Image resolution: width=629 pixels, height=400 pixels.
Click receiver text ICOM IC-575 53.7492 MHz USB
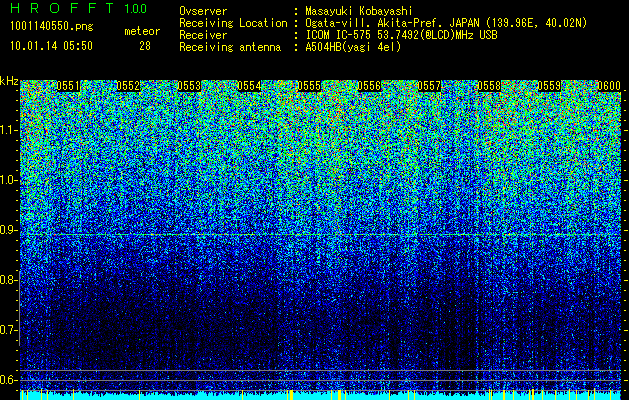click(401, 35)
